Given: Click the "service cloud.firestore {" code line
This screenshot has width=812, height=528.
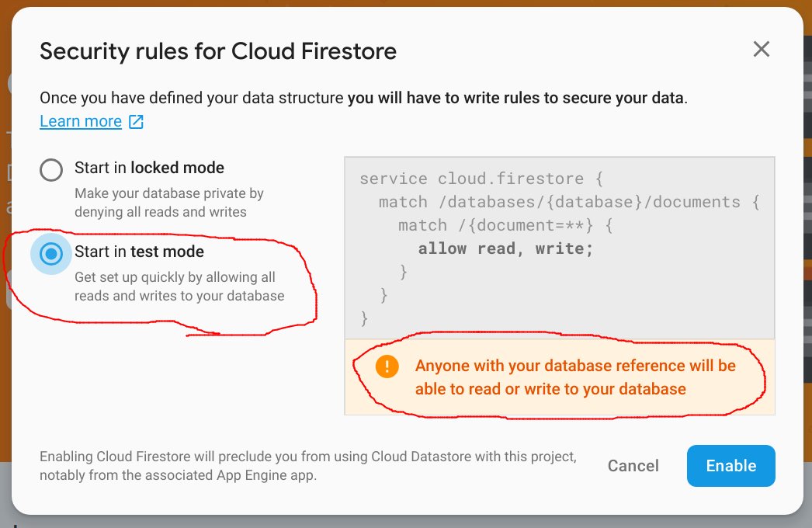Looking at the screenshot, I should click(482, 179).
